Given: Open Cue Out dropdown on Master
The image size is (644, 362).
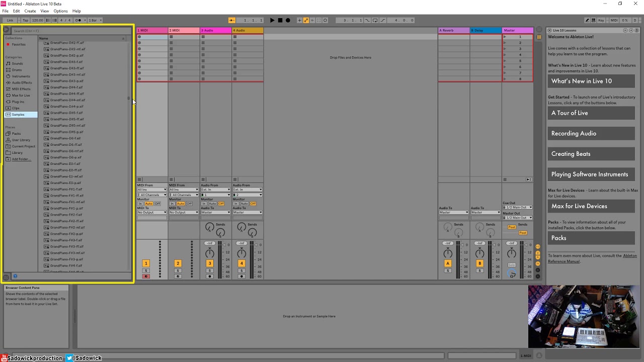Looking at the screenshot, I should click(518, 207).
